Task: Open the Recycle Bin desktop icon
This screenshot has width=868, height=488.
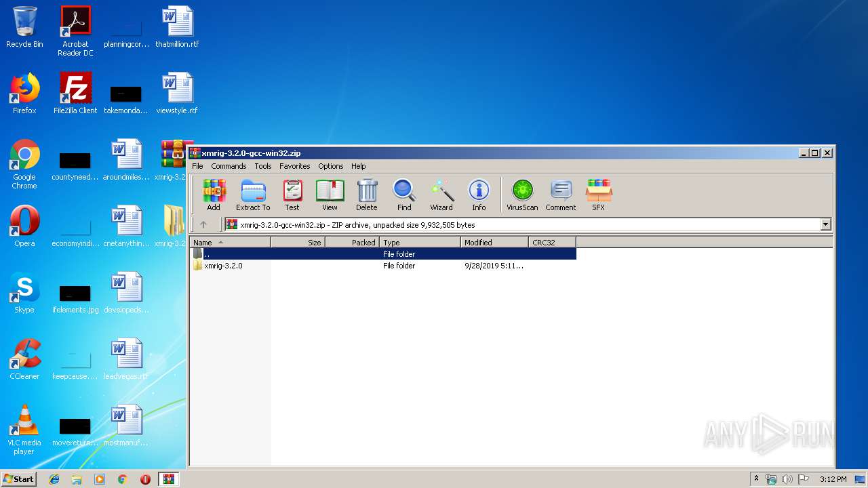Action: (24, 27)
